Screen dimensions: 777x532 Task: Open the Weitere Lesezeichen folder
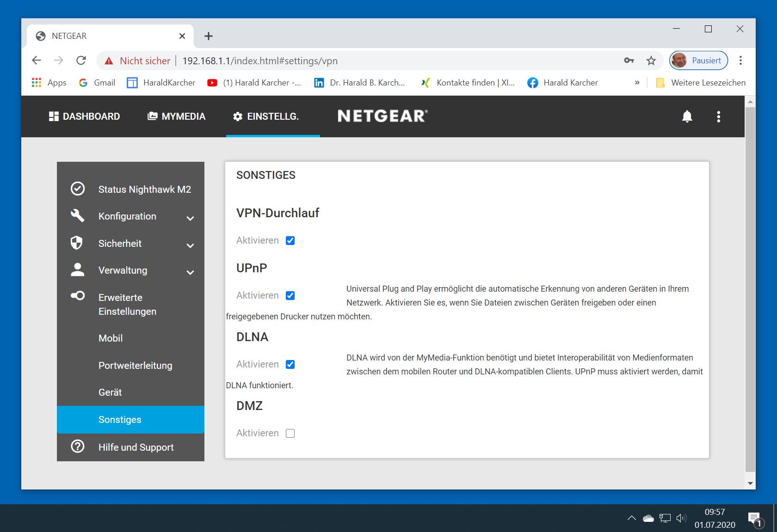701,83
